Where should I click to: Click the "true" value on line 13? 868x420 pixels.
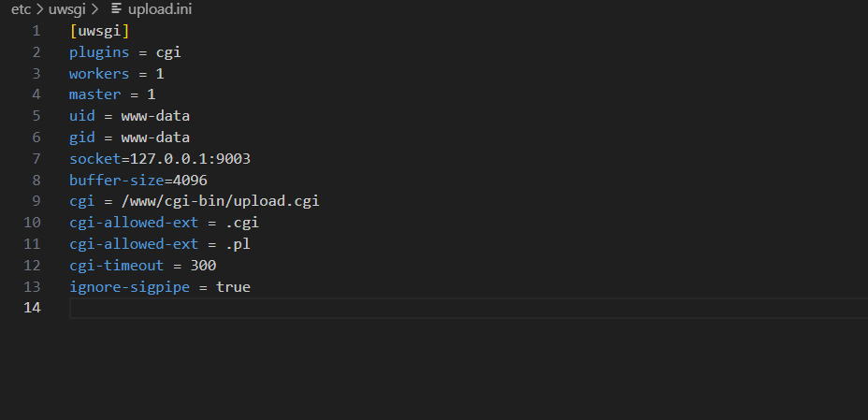233,287
